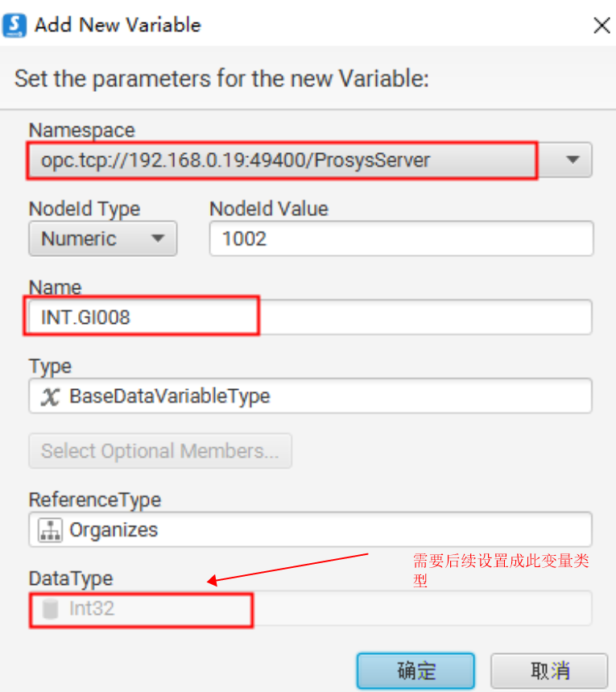The height and width of the screenshot is (692, 616).
Task: Click the hierarchy icon beside Organizes
Action: tap(50, 529)
